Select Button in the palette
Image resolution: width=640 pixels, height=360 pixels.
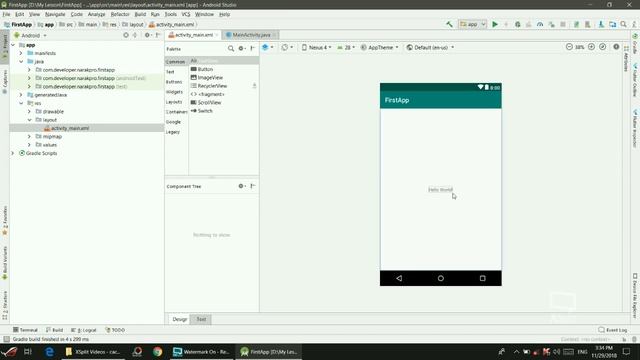[x=202, y=69]
